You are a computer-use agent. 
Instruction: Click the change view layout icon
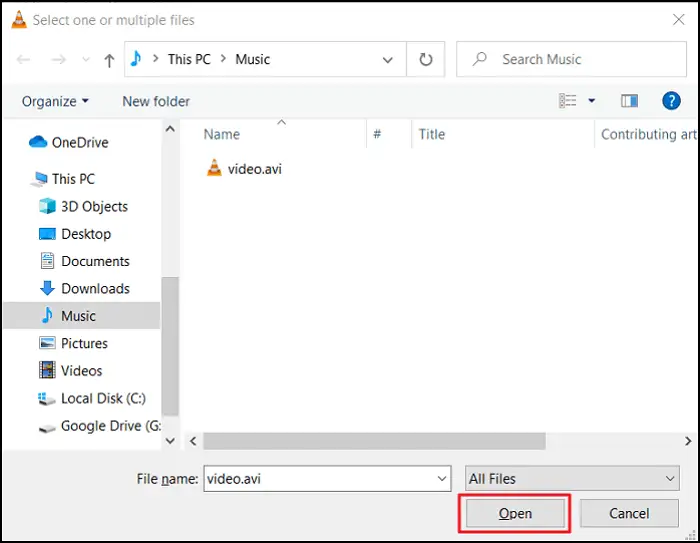568,101
